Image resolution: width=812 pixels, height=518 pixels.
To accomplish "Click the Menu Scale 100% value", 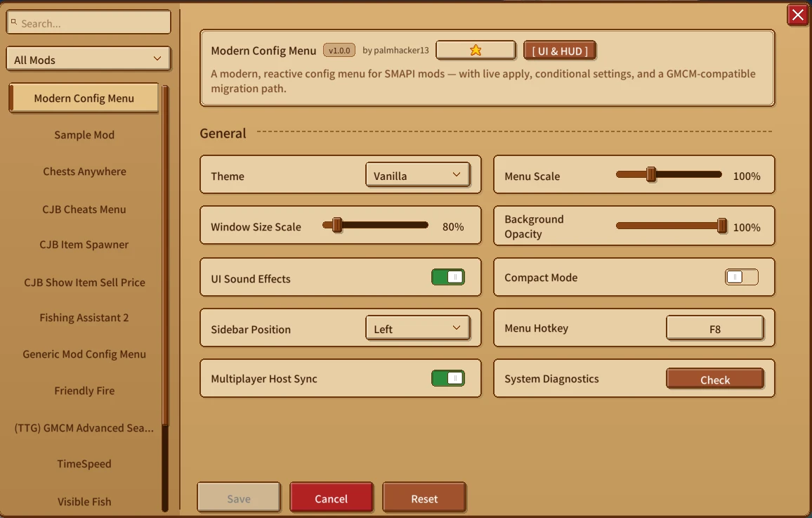I will click(747, 176).
